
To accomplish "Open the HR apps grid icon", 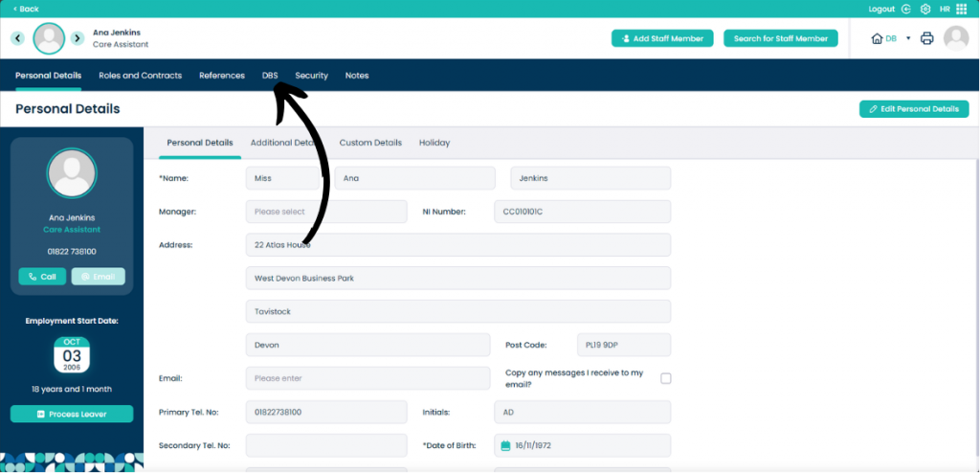I will [x=961, y=9].
